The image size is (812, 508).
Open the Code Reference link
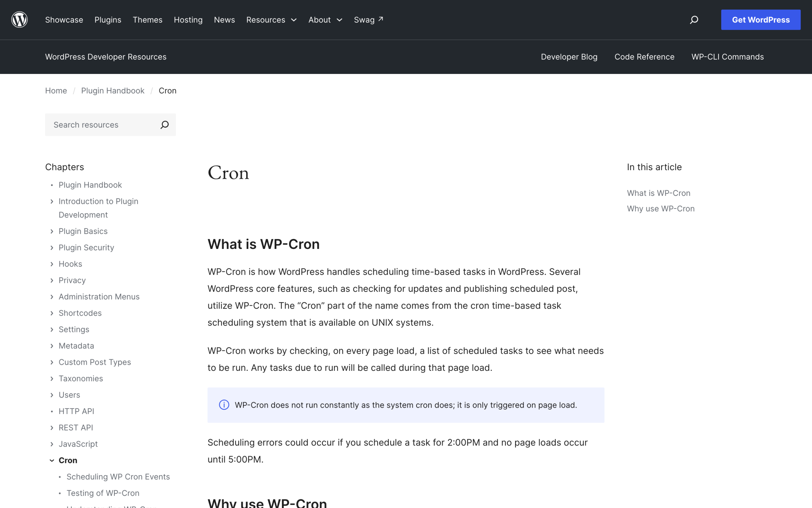click(644, 57)
